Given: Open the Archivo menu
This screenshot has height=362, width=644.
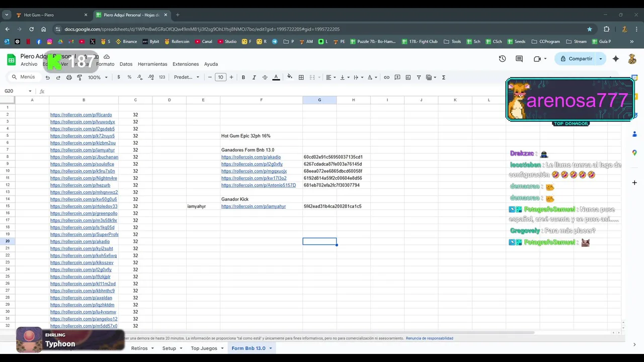Looking at the screenshot, I should click(x=29, y=64).
